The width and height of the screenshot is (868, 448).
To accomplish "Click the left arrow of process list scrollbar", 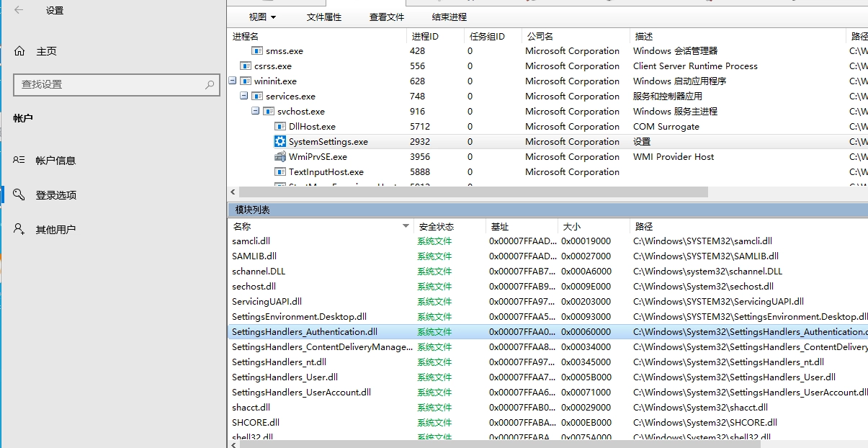I will tap(233, 192).
